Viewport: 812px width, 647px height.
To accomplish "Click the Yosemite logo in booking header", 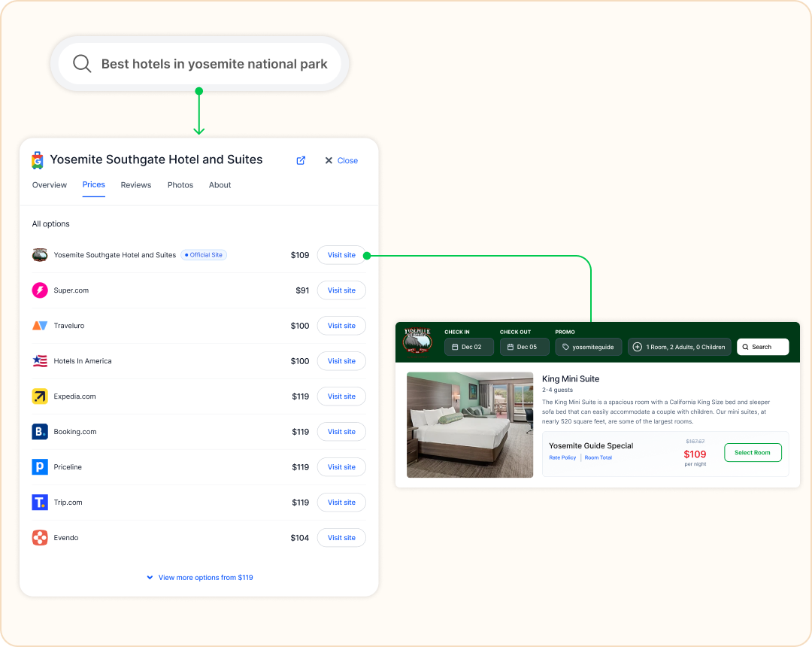I will (417, 341).
